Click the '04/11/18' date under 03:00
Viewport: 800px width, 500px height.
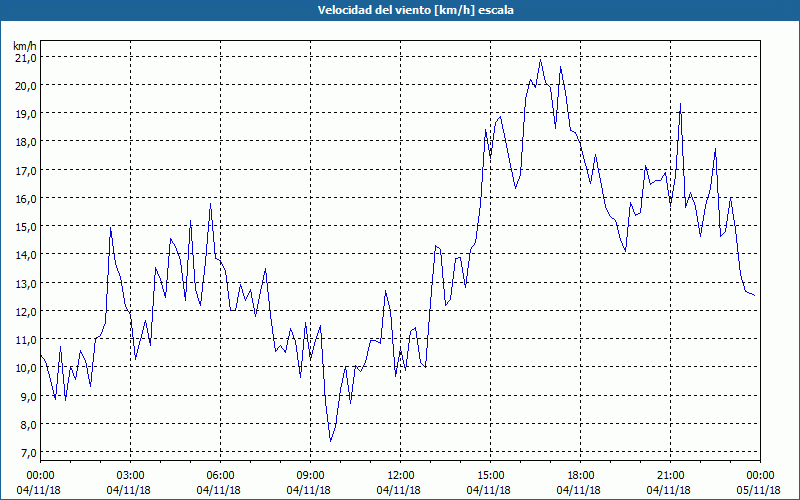pyautogui.click(x=129, y=490)
